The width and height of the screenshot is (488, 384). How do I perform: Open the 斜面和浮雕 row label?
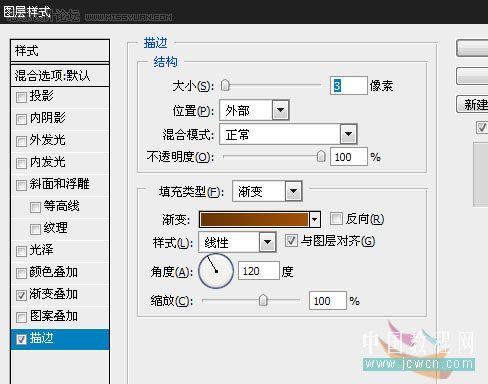click(x=60, y=184)
